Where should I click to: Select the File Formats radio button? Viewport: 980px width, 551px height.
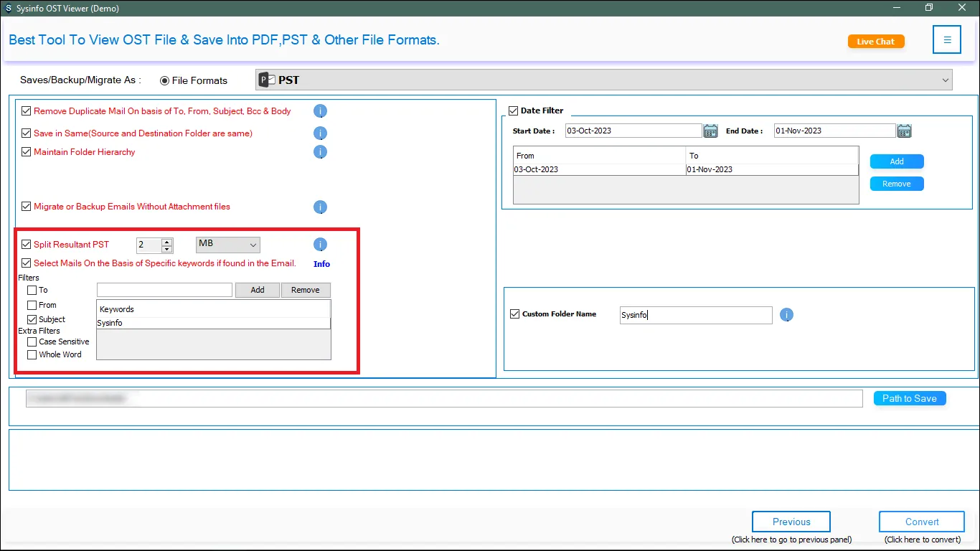tap(164, 80)
